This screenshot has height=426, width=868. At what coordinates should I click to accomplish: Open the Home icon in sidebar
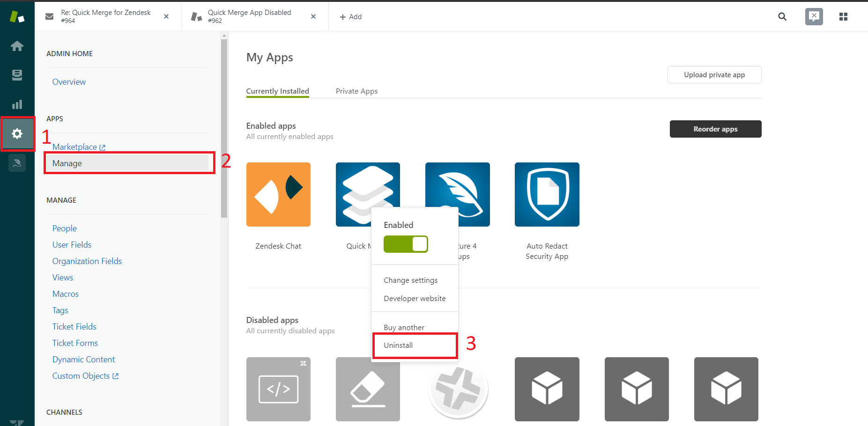17,46
